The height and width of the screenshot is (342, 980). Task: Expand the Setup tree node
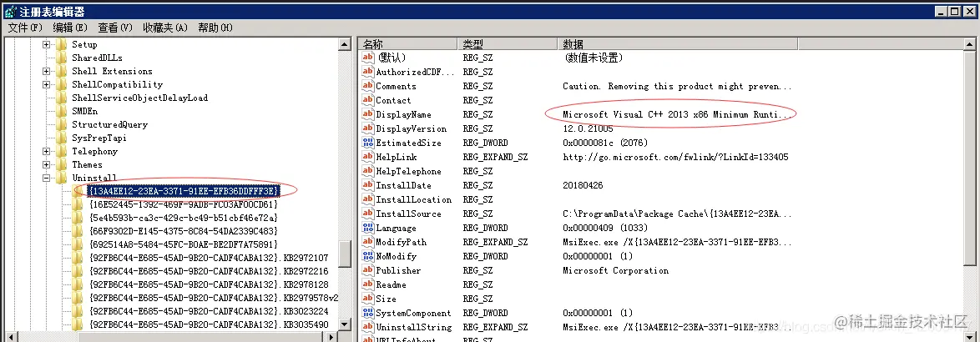[46, 44]
